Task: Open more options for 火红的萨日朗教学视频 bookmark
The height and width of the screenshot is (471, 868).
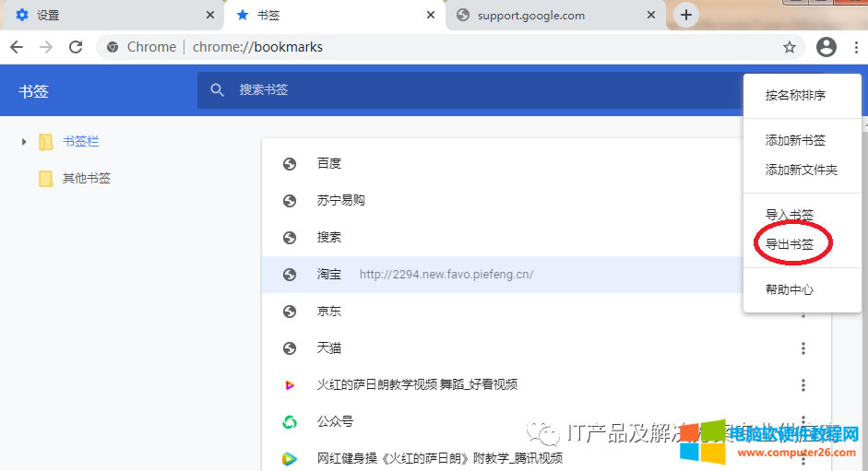Action: [x=803, y=385]
